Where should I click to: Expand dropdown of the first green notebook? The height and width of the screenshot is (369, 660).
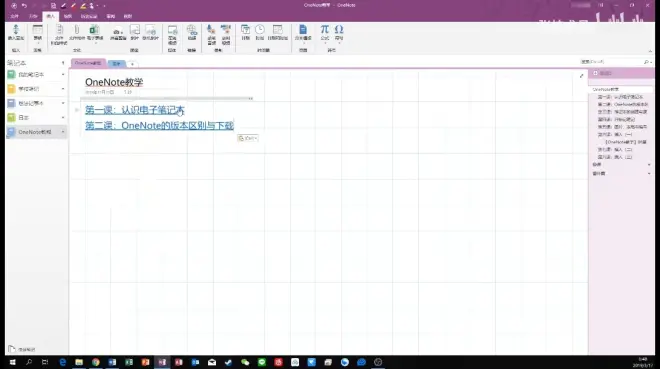(x=63, y=74)
